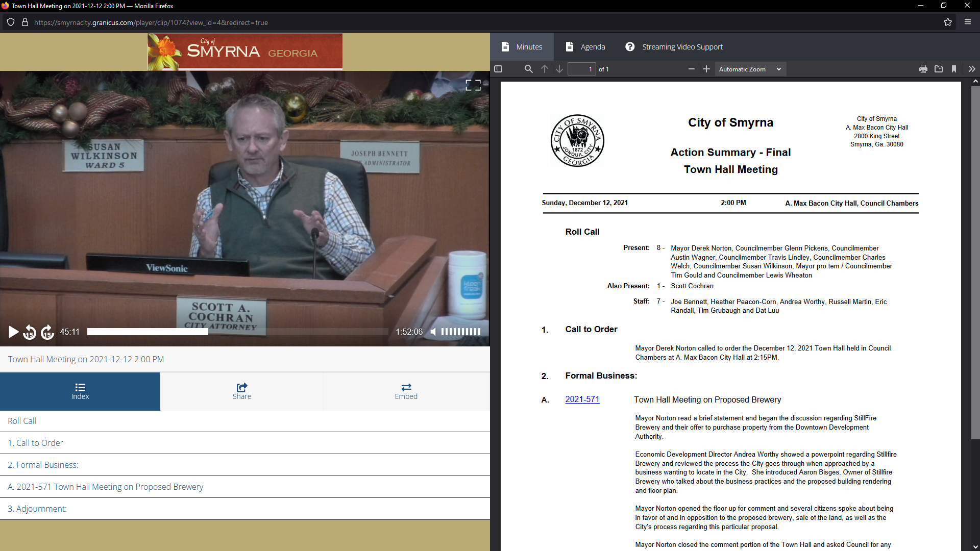Zoom out the PDF document
The image size is (980, 551).
tap(691, 69)
